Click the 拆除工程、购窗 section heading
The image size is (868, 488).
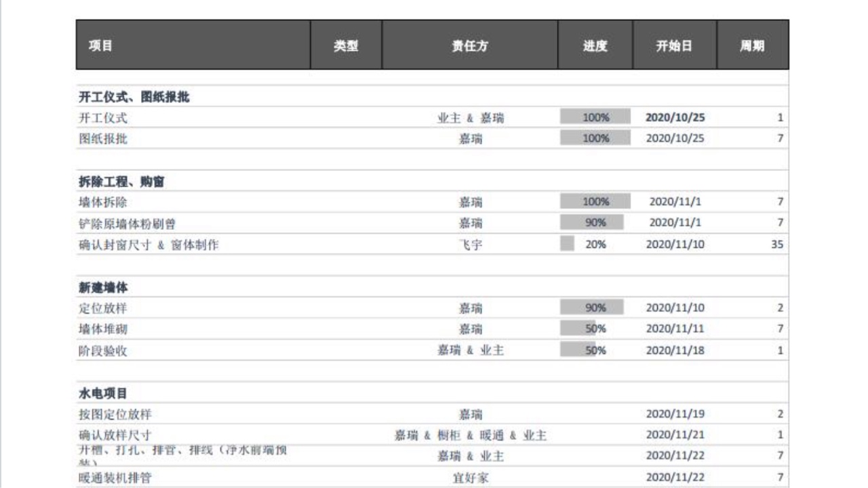121,182
